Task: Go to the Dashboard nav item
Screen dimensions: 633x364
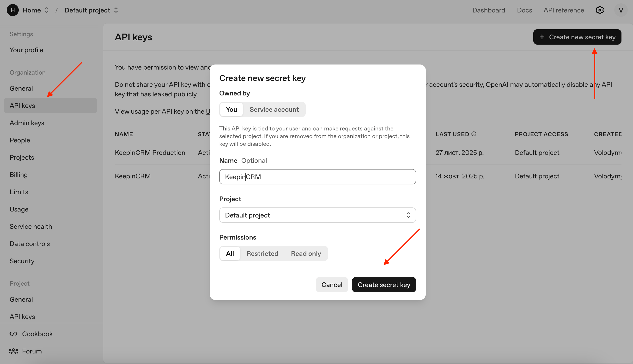Action: tap(489, 10)
